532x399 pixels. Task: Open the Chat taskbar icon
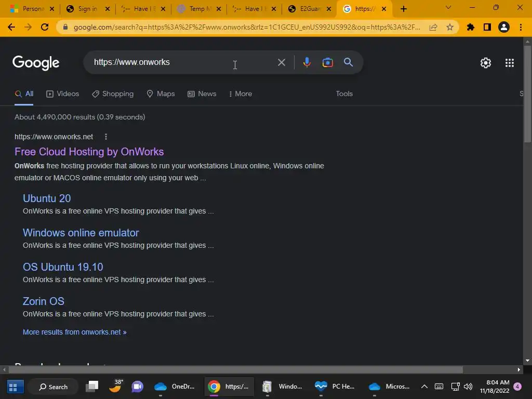137,387
